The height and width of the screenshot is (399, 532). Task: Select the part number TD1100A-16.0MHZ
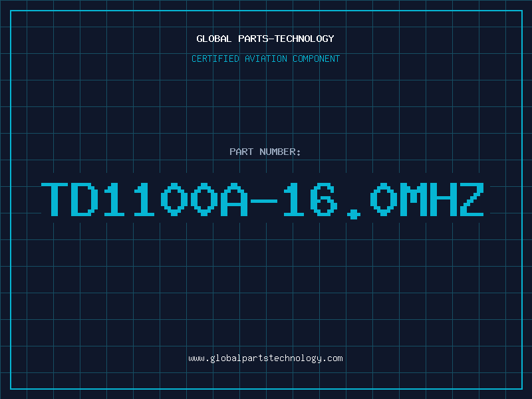click(262, 200)
